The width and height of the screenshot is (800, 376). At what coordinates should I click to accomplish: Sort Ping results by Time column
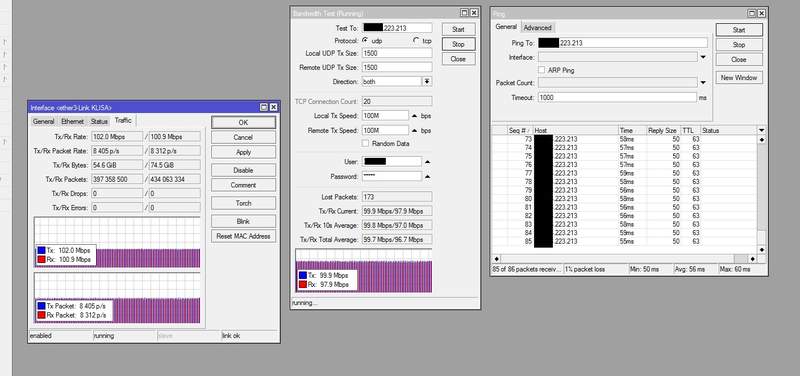click(633, 131)
